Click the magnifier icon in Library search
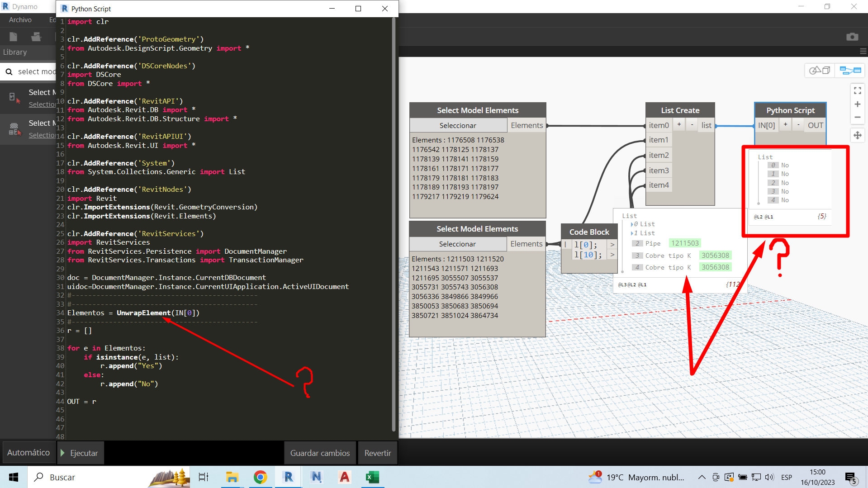Image resolution: width=868 pixels, height=488 pixels. coord(9,71)
